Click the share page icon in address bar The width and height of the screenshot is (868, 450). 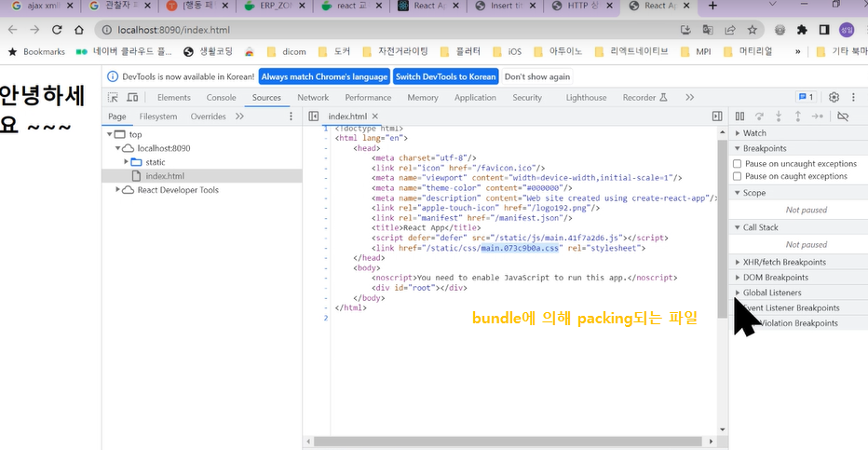pos(730,30)
